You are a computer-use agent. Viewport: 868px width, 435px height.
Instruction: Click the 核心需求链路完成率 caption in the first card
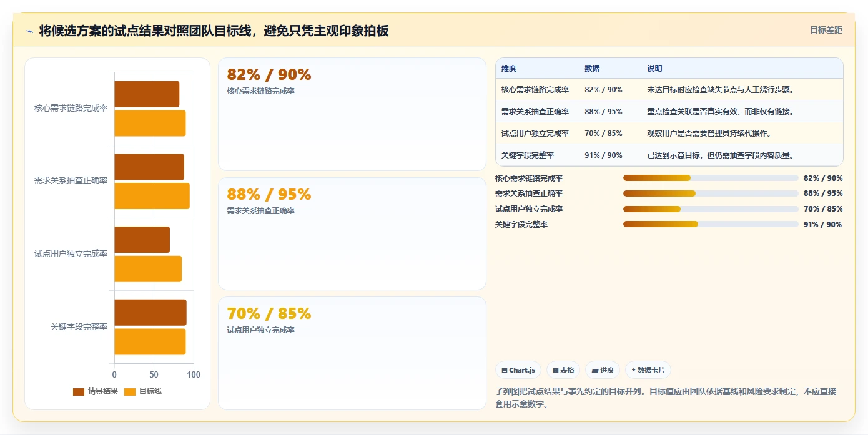(x=260, y=91)
